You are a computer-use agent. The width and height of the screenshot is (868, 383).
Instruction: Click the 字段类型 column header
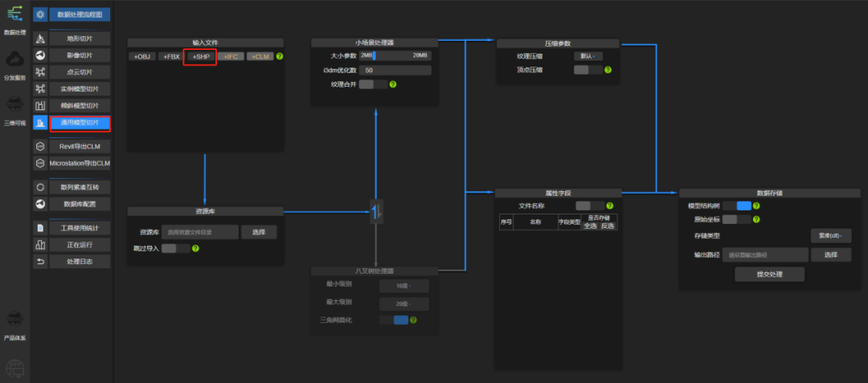[569, 222]
